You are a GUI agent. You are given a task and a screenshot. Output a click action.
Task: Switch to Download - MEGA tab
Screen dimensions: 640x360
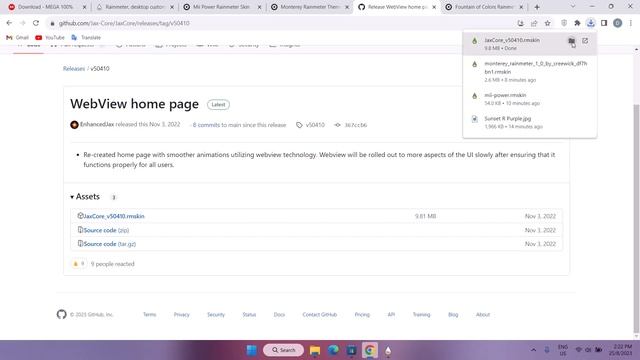coord(45,7)
